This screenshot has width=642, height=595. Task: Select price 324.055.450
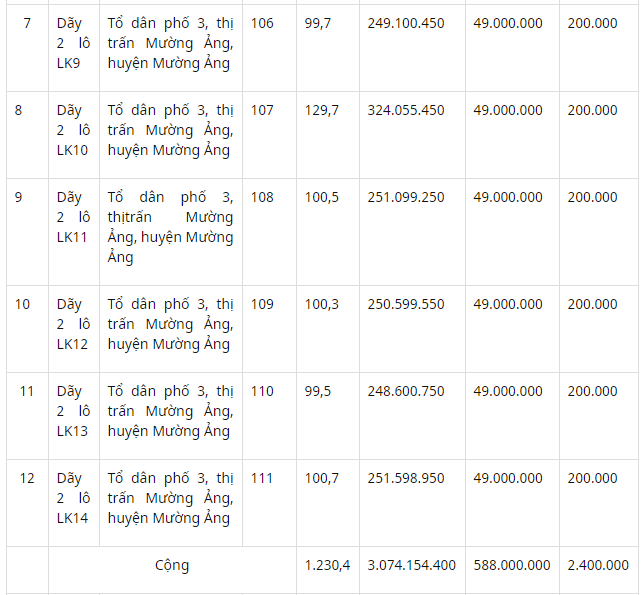(405, 111)
